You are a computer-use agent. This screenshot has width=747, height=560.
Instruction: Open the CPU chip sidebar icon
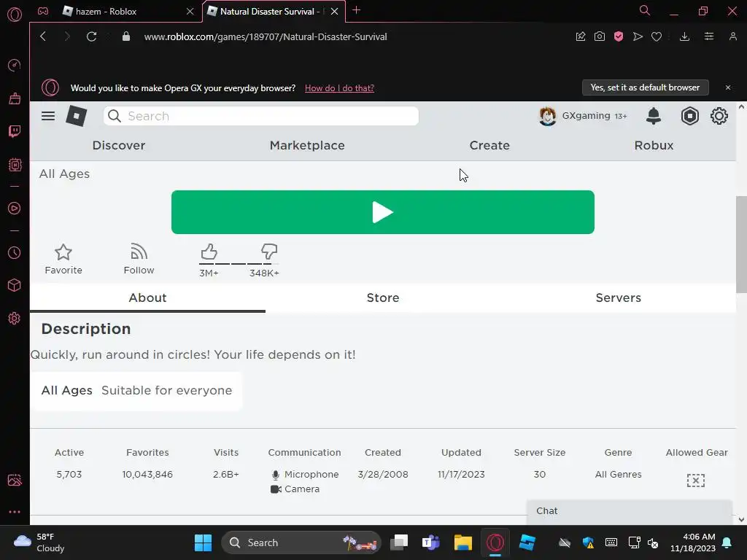tap(15, 165)
